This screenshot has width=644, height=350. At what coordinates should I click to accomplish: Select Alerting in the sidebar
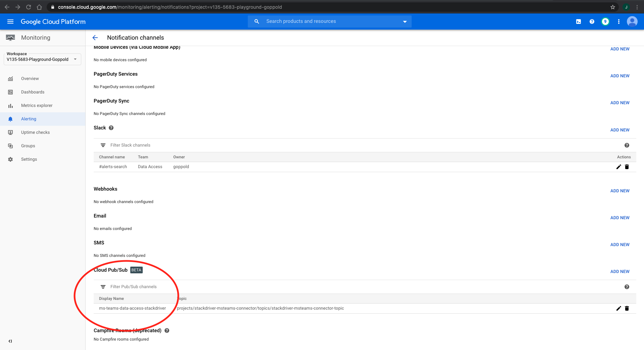click(43, 119)
